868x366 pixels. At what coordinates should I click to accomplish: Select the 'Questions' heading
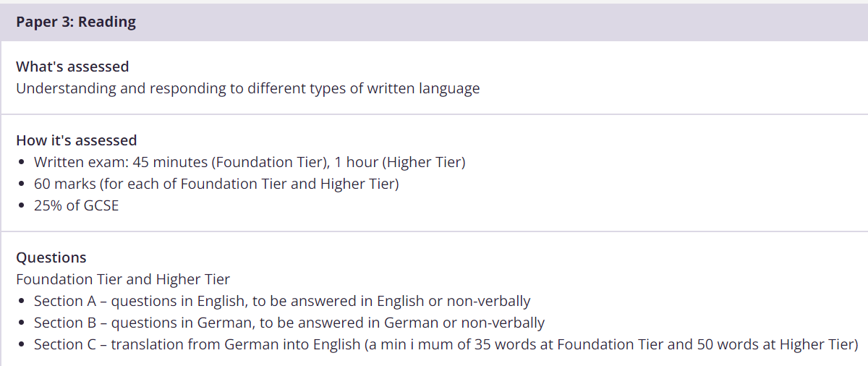click(x=51, y=258)
